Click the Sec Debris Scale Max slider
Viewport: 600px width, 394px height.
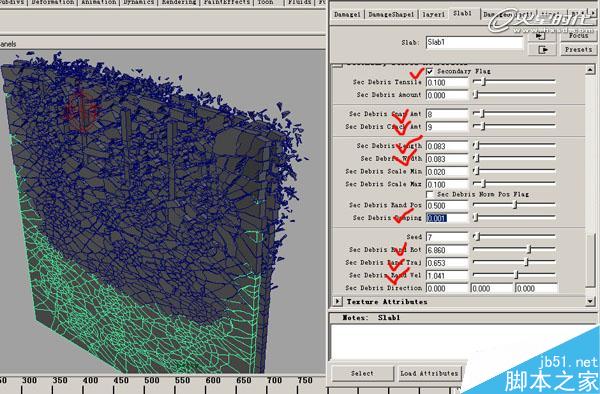(514, 184)
